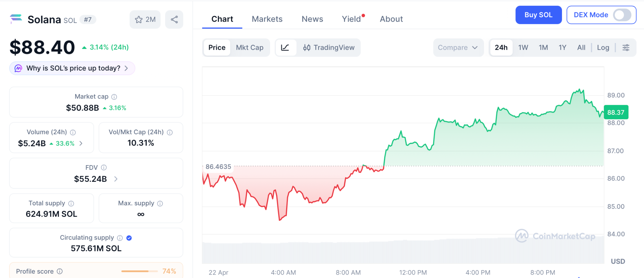The image size is (644, 278).
Task: Open "Why is SOL's price up today?"
Action: 72,68
